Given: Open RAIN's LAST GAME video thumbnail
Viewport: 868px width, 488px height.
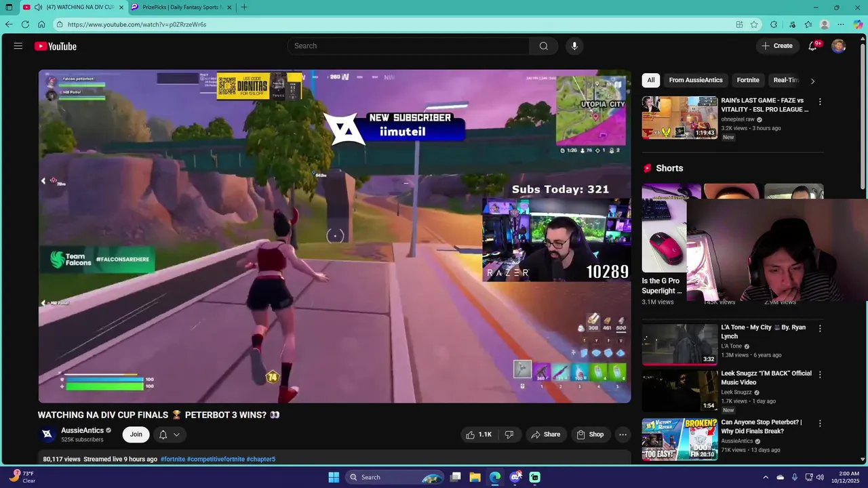Looking at the screenshot, I should point(679,117).
